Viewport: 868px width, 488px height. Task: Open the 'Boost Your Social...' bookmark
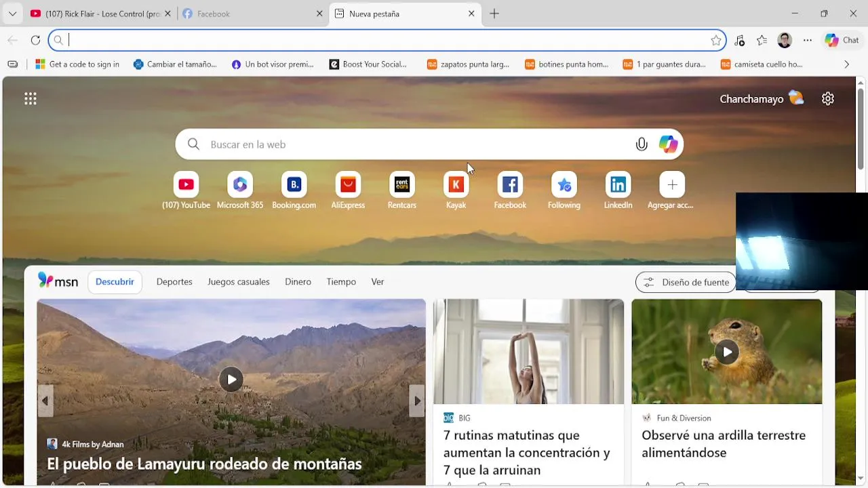368,64
